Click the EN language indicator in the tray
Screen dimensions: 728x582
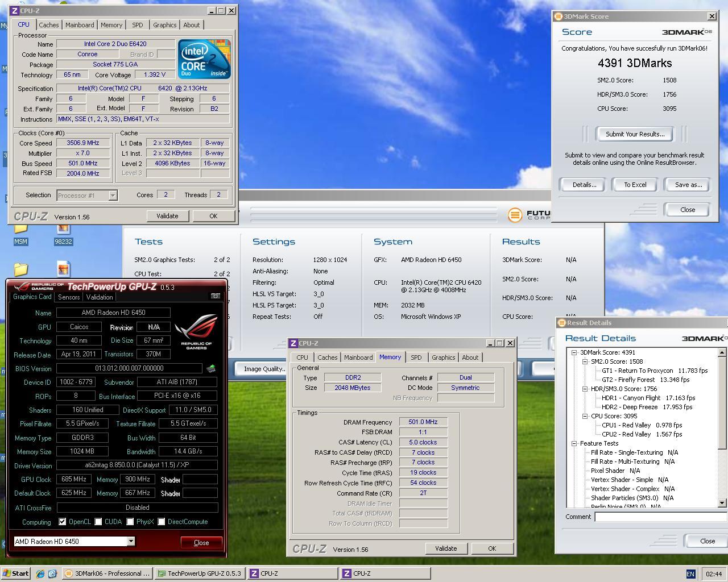[690, 574]
